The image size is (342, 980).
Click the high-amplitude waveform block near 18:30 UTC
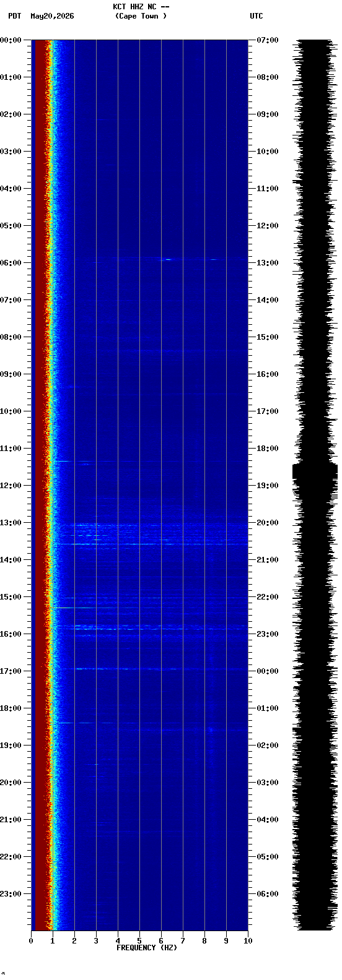click(x=315, y=471)
